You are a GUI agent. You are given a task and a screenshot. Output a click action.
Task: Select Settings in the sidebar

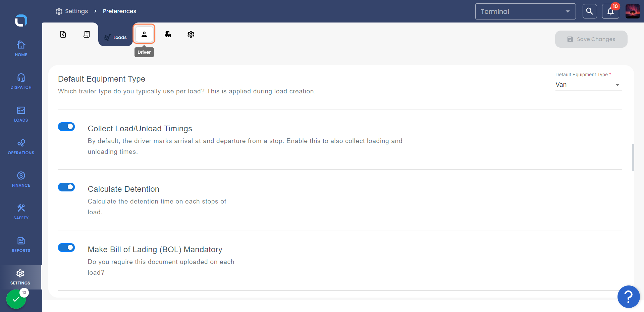pyautogui.click(x=20, y=277)
